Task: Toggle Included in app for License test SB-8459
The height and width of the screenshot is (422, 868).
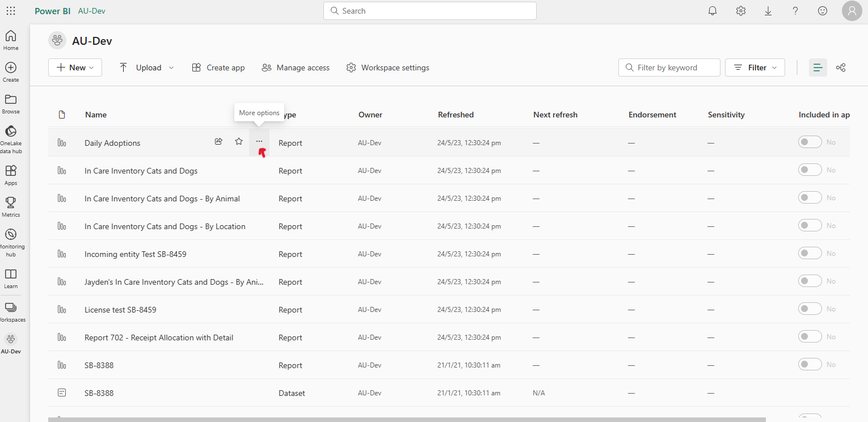Action: tap(810, 309)
